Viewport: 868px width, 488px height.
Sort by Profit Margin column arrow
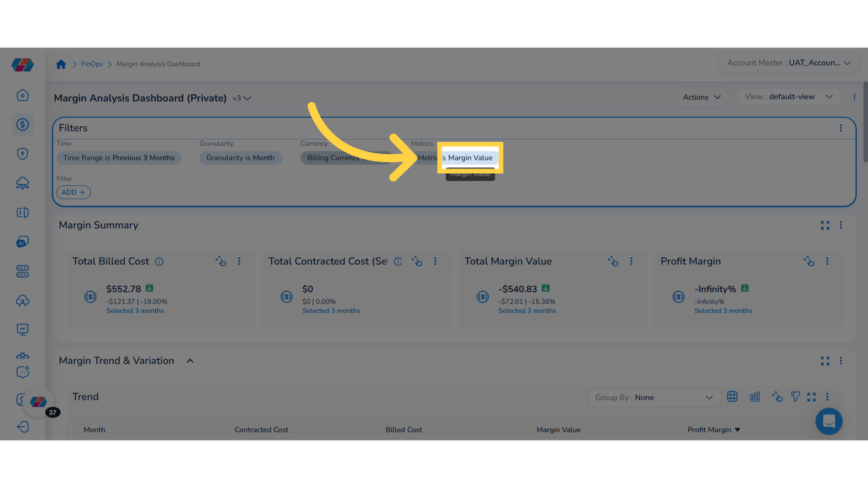737,430
